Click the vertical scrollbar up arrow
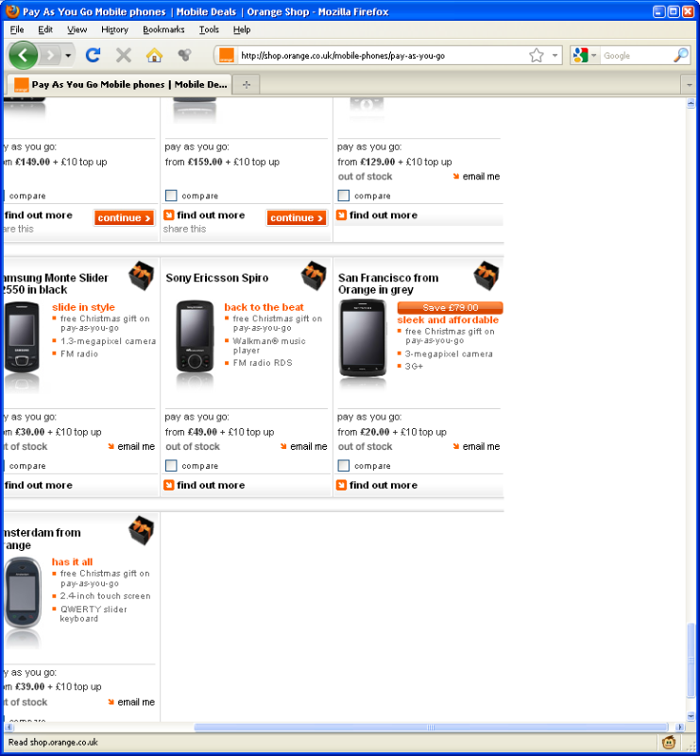The height and width of the screenshot is (756, 700). 691,103
